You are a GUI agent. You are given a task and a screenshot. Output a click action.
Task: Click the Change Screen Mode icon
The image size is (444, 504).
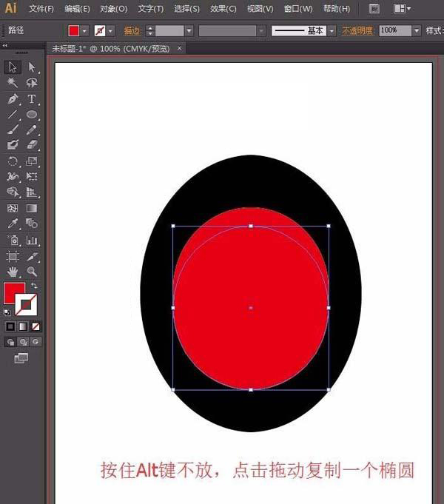[x=21, y=357]
